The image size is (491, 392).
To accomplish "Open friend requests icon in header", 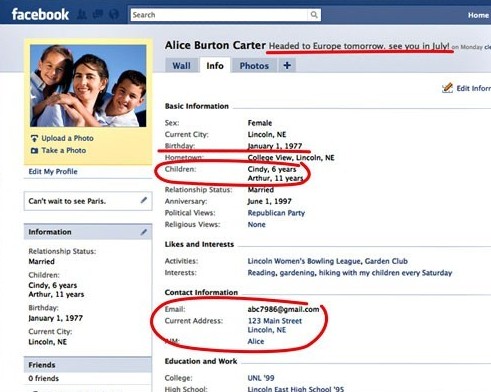I will 82,15.
